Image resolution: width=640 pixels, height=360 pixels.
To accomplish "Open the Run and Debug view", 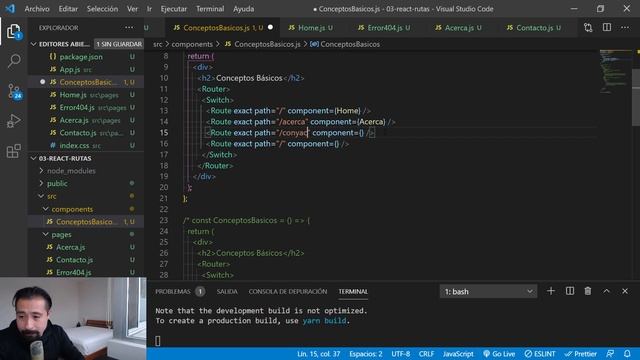I will [x=13, y=121].
